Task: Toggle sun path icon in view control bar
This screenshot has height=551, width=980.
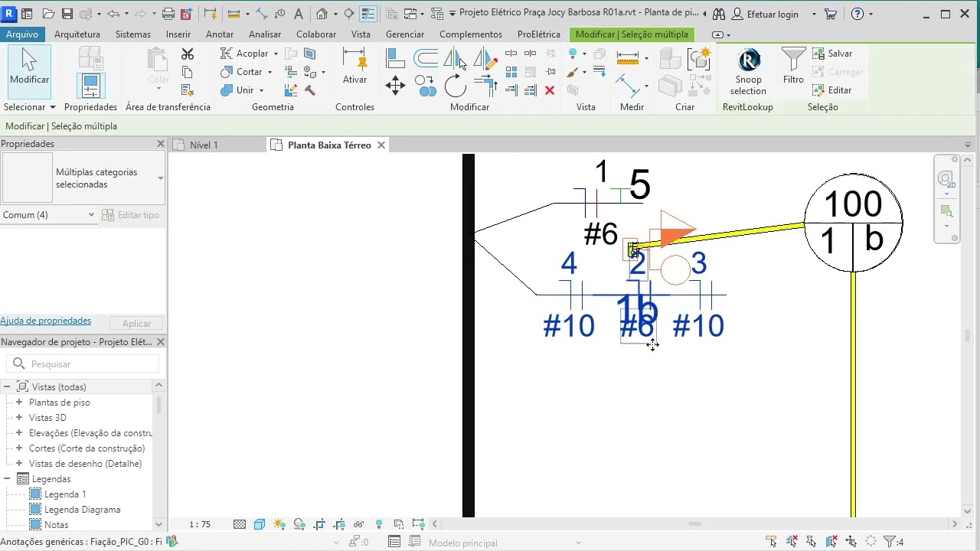Action: (x=279, y=524)
